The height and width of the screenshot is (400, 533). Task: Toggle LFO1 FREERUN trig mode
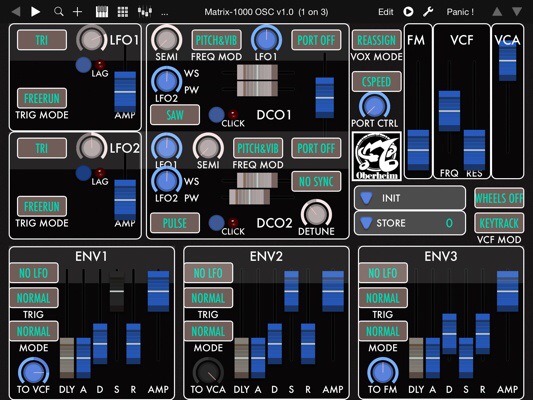point(42,98)
